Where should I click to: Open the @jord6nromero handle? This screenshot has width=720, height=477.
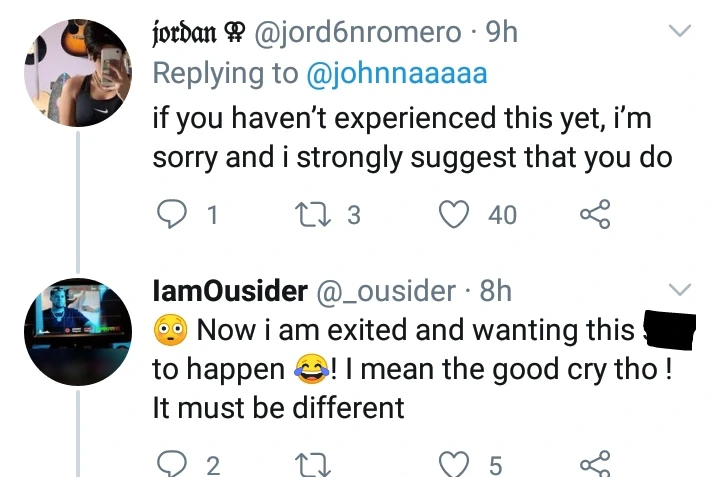tap(362, 32)
